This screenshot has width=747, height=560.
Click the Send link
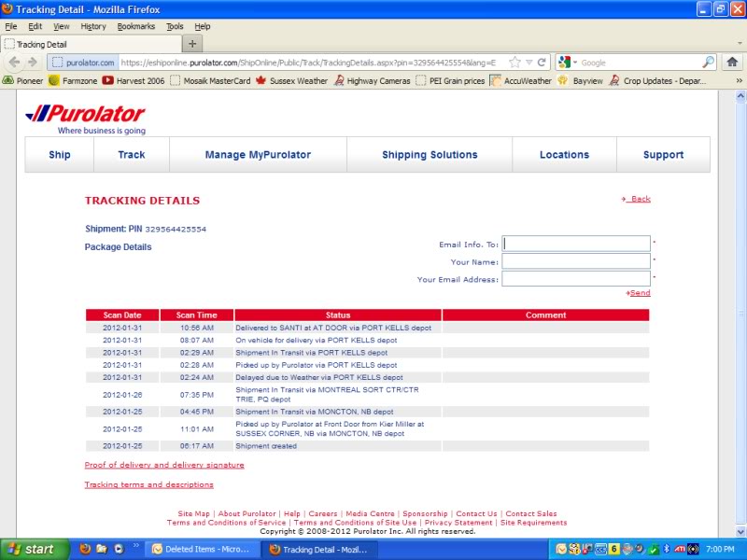[640, 293]
